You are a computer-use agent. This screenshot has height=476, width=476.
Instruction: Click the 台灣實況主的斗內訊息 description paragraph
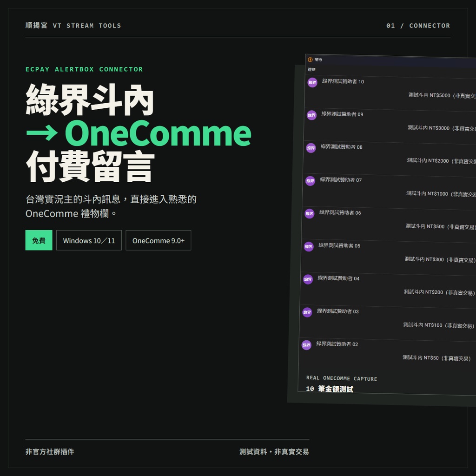click(111, 206)
